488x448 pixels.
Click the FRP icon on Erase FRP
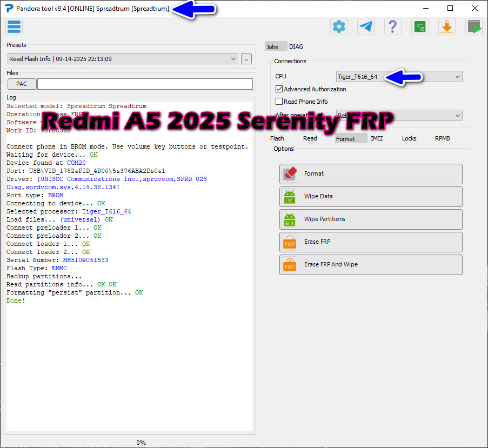pos(290,242)
